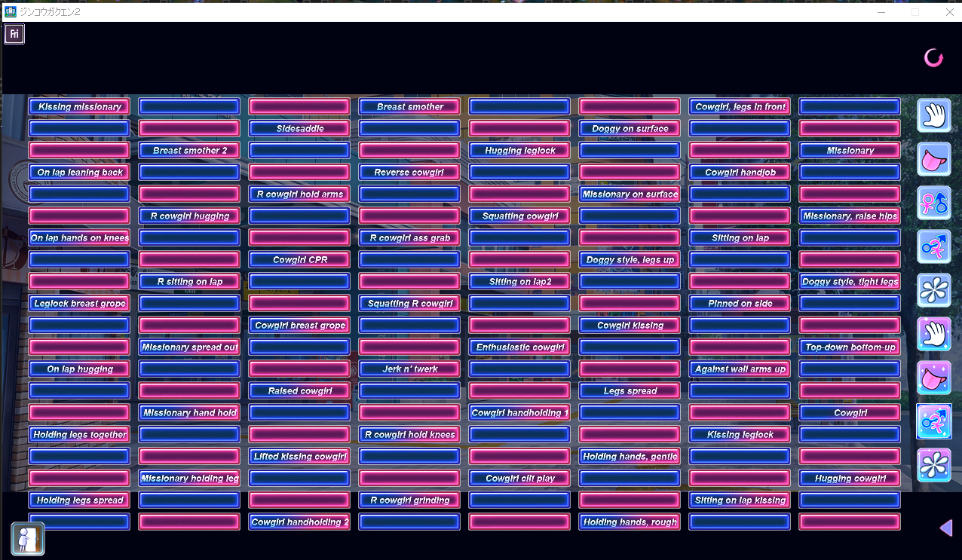Choose the "Holding hands, gentle" button

[x=630, y=457]
